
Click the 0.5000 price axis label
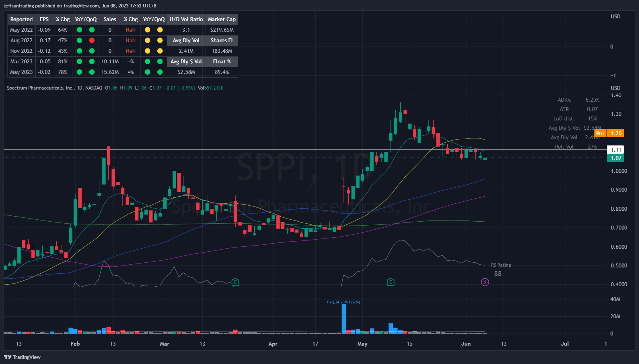[619, 265]
